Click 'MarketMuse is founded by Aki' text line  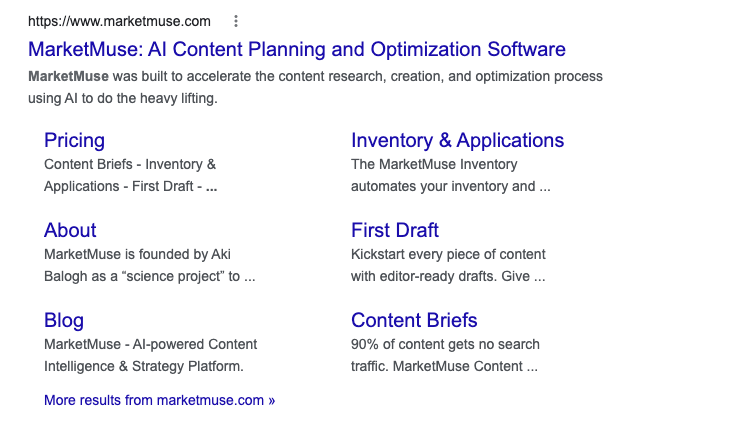pos(137,254)
